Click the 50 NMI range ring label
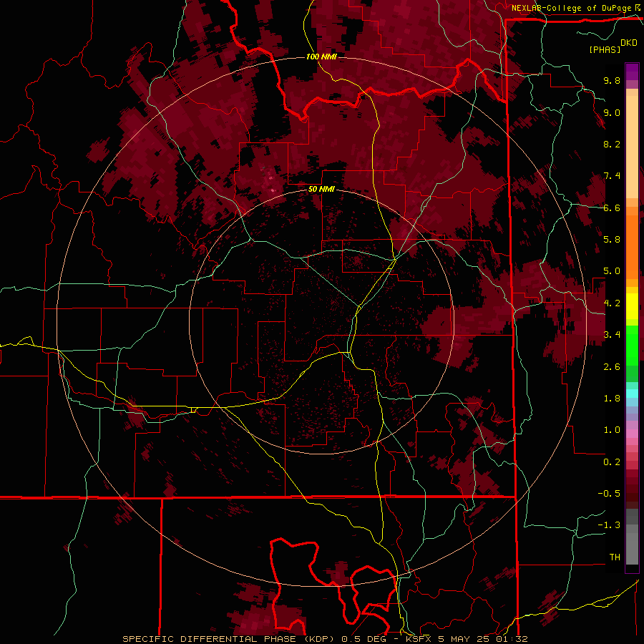The height and width of the screenshot is (644, 644). [x=321, y=189]
